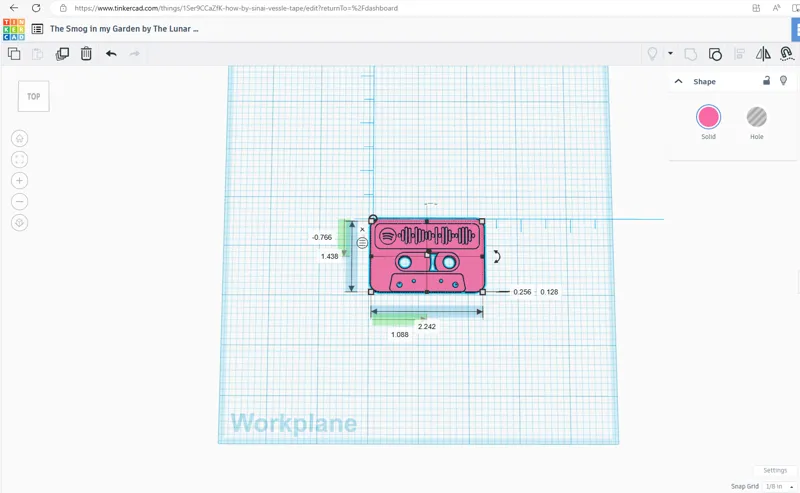Screen dimensions: 800x493
Task: Go back using the browser back arrow
Action: (x=14, y=8)
